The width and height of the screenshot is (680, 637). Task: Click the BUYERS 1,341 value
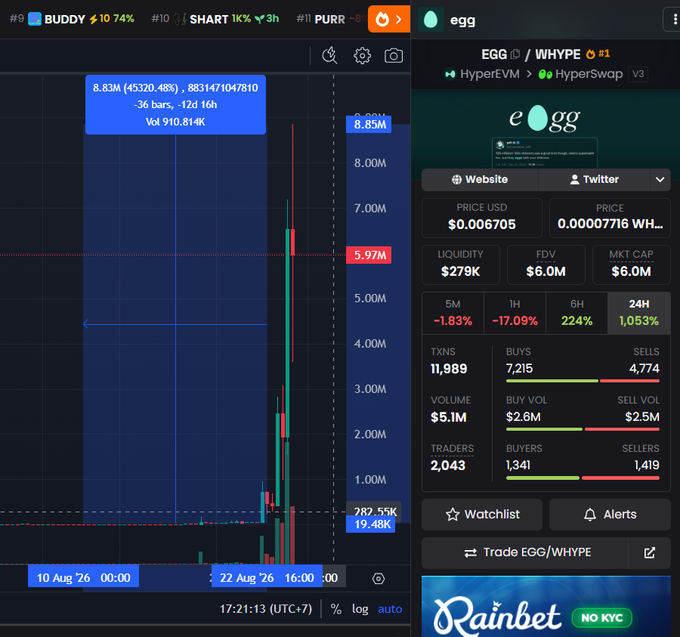(x=518, y=465)
